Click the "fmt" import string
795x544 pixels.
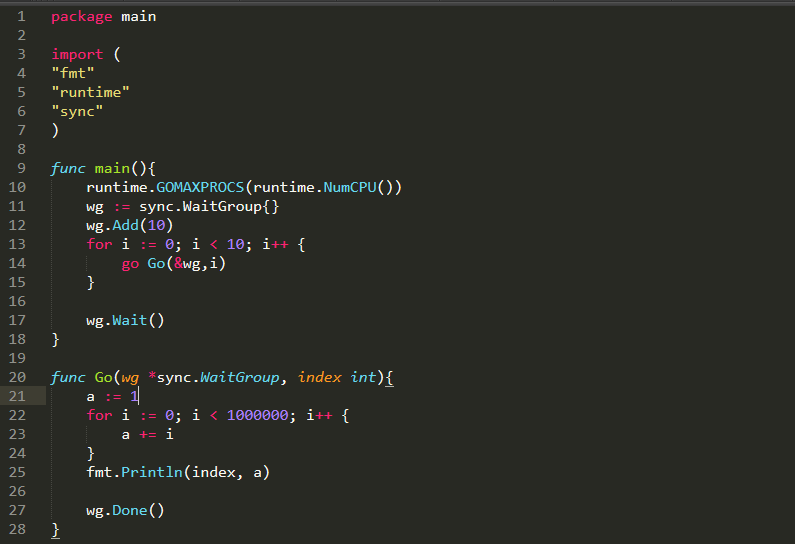click(73, 73)
